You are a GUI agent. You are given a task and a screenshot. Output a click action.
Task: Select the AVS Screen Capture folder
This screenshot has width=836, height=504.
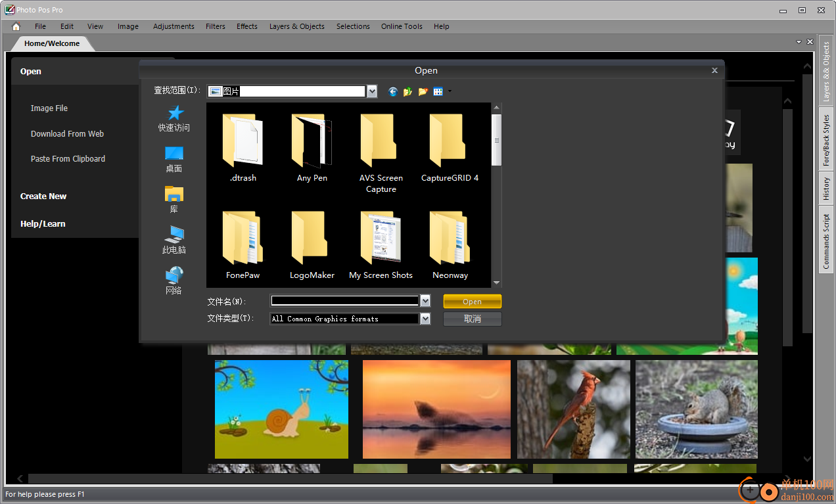coord(381,153)
